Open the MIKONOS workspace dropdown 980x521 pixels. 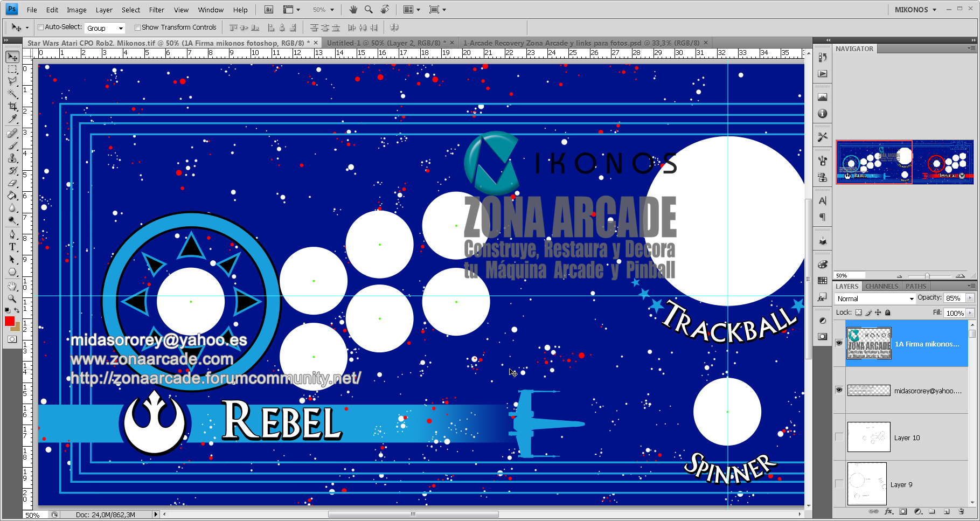tap(915, 10)
